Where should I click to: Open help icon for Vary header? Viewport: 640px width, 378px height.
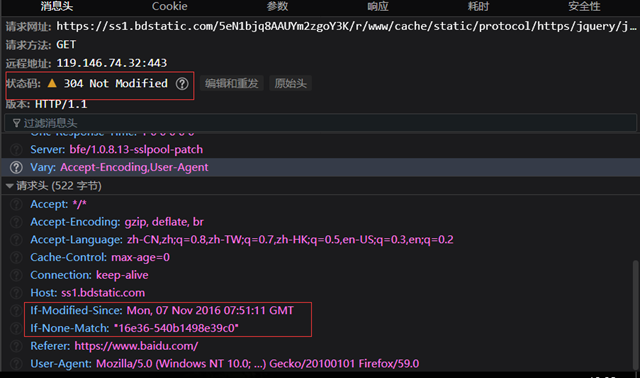(x=16, y=167)
